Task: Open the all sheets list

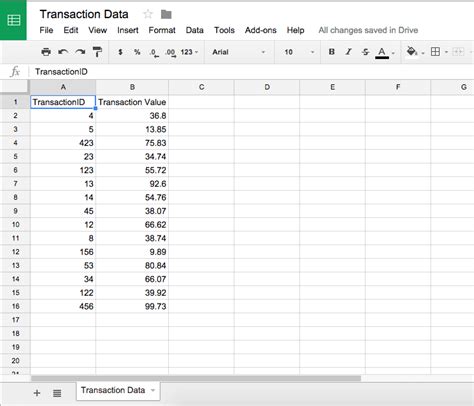Action: point(57,393)
